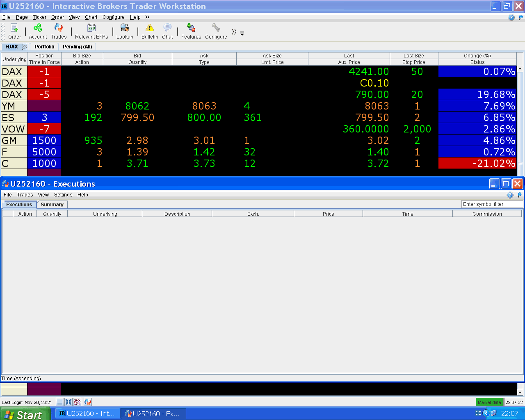The image size is (525, 420).
Task: Open the Account window from toolbar
Action: pos(38,31)
